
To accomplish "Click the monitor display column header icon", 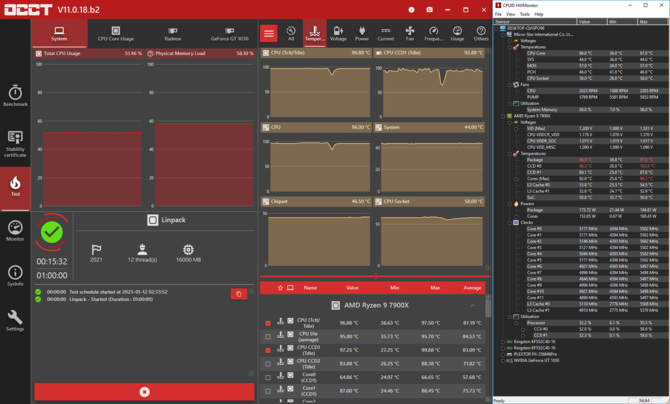I will (x=290, y=288).
